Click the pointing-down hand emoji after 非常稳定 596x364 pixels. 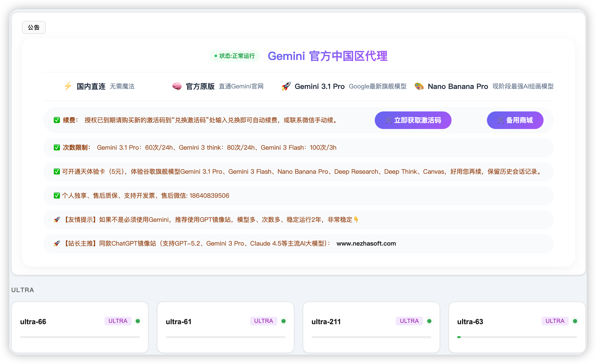(x=356, y=219)
